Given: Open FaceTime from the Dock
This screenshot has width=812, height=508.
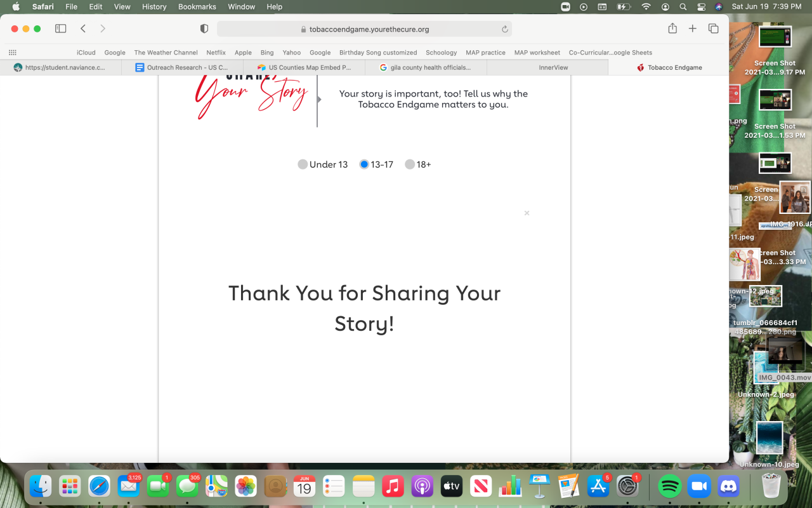Looking at the screenshot, I should pyautogui.click(x=157, y=486).
